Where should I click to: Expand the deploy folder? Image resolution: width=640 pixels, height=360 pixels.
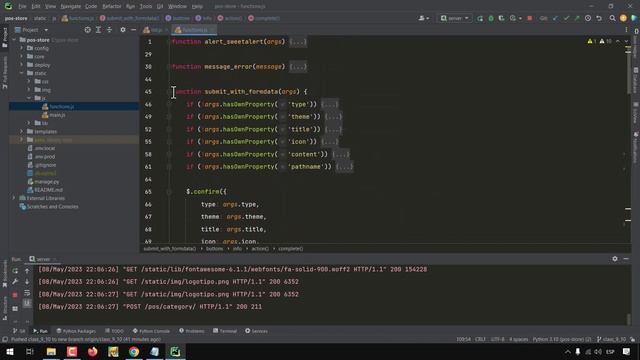click(x=22, y=64)
